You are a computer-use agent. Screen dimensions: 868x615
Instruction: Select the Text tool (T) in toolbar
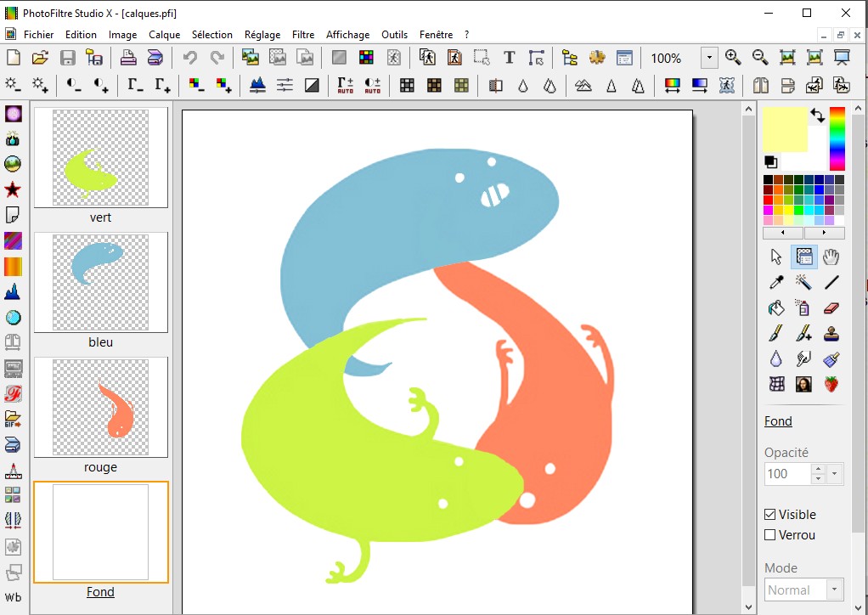[510, 58]
